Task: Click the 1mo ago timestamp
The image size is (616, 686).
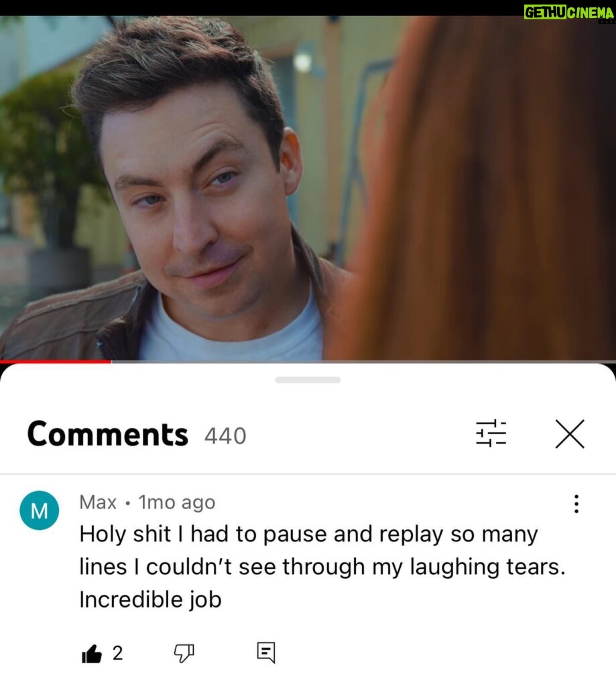Action: pyautogui.click(x=177, y=502)
